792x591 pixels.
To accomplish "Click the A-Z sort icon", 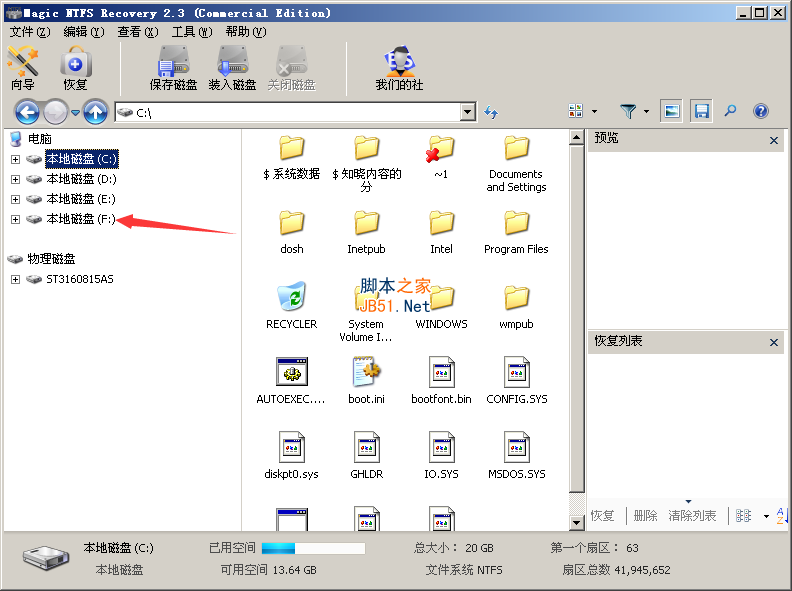I will [782, 516].
